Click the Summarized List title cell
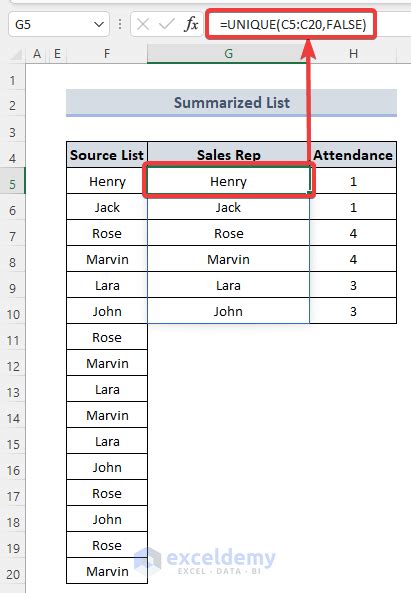Screen dimensions: 411x593 (x=231, y=102)
